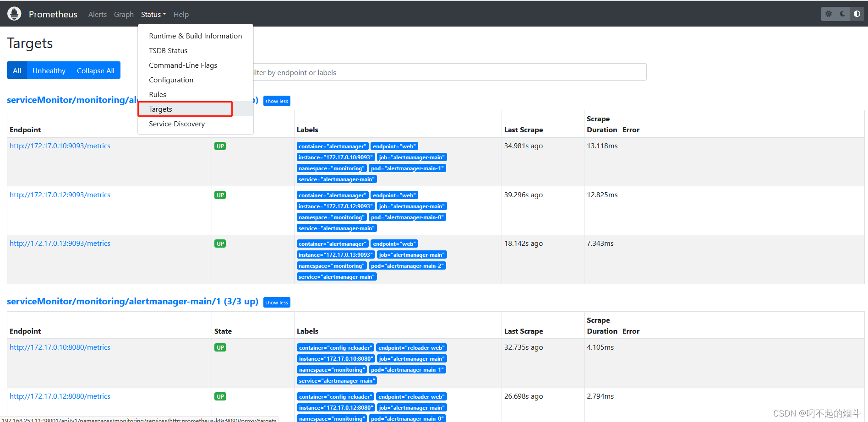The image size is (868, 422).
Task: Click scrape duration 7.343ms
Action: pos(600,243)
